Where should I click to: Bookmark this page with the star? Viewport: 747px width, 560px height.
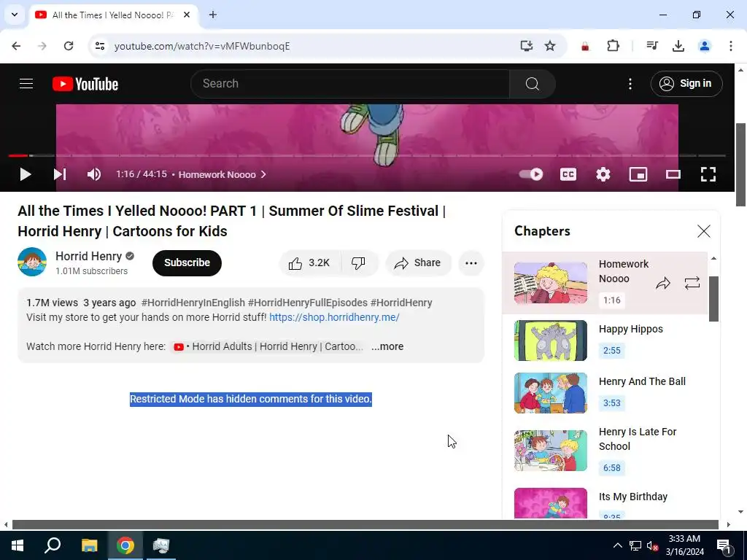coord(550,46)
